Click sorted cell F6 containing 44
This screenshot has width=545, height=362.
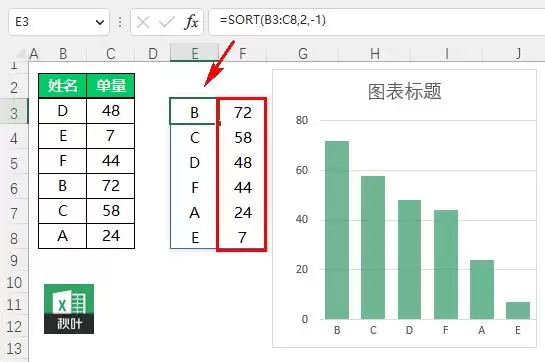[242, 187]
